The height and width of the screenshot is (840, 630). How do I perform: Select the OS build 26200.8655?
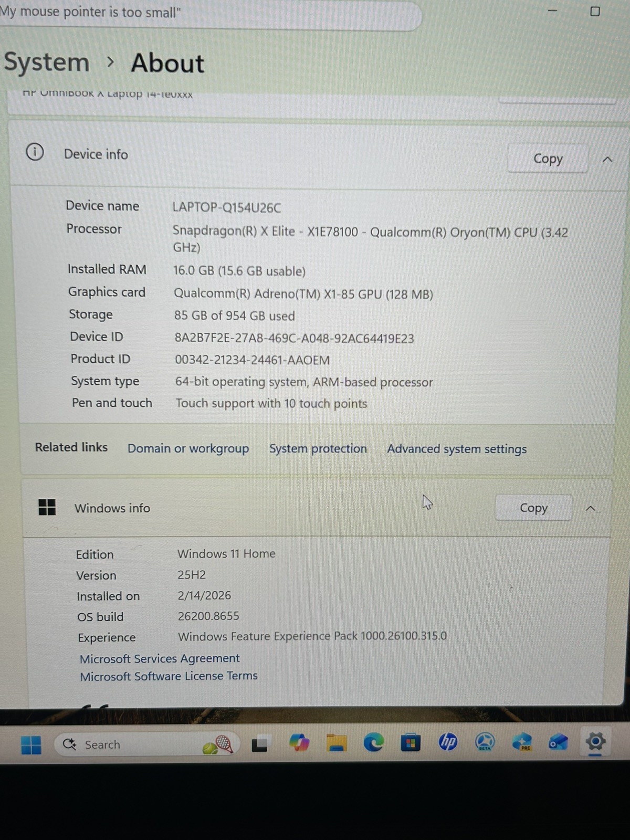208,616
